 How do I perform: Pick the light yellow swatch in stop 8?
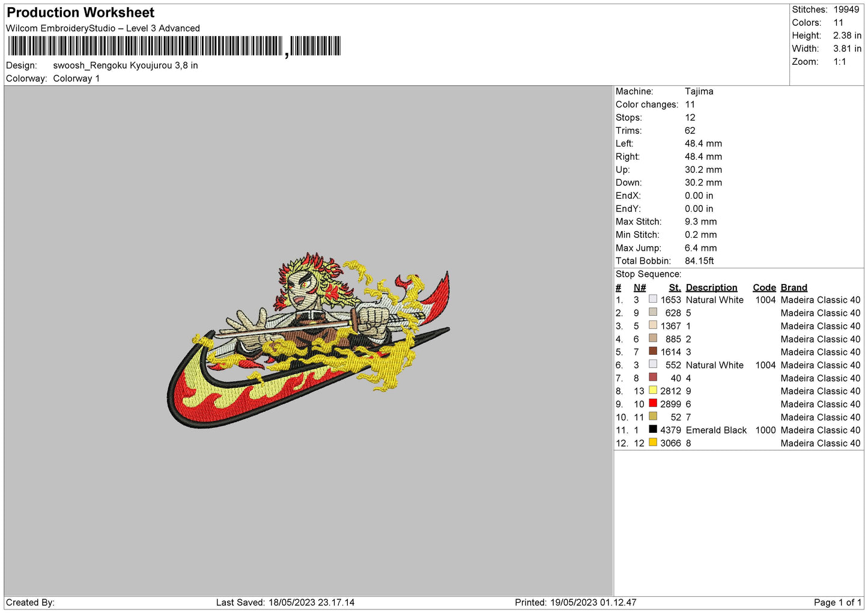click(652, 390)
